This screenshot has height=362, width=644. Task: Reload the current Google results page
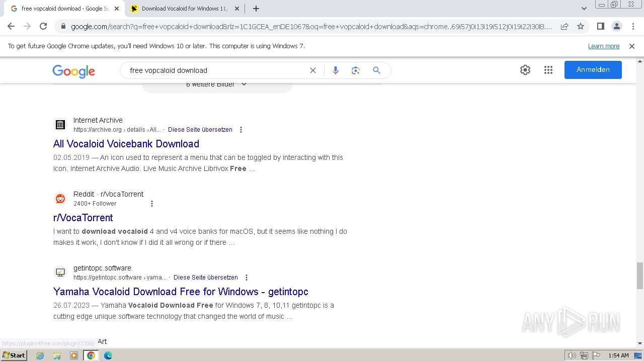(43, 26)
